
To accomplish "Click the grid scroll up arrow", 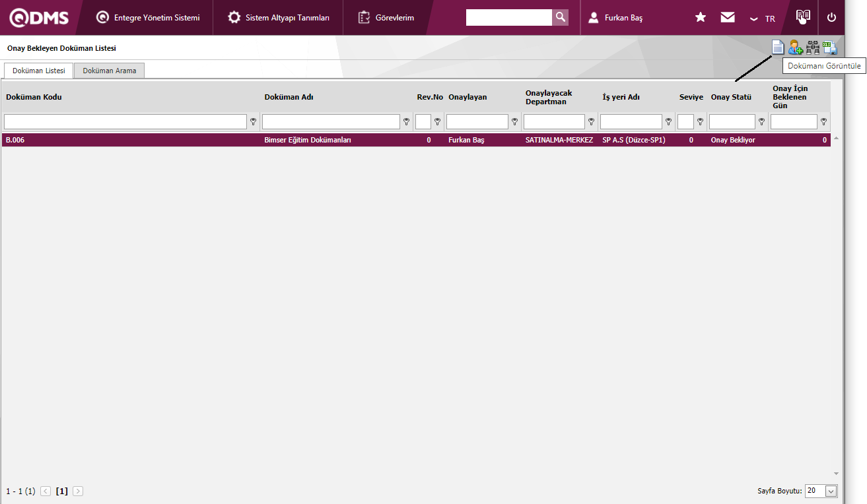I will click(836, 138).
